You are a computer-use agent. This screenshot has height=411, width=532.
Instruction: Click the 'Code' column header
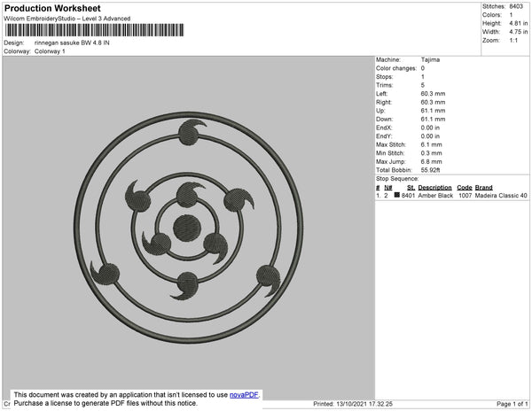click(465, 188)
